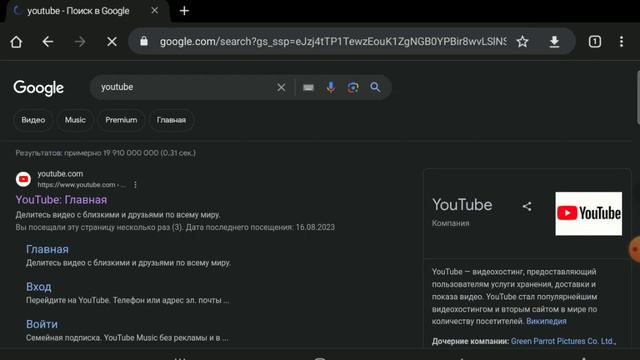Clear the search box text

(x=281, y=87)
